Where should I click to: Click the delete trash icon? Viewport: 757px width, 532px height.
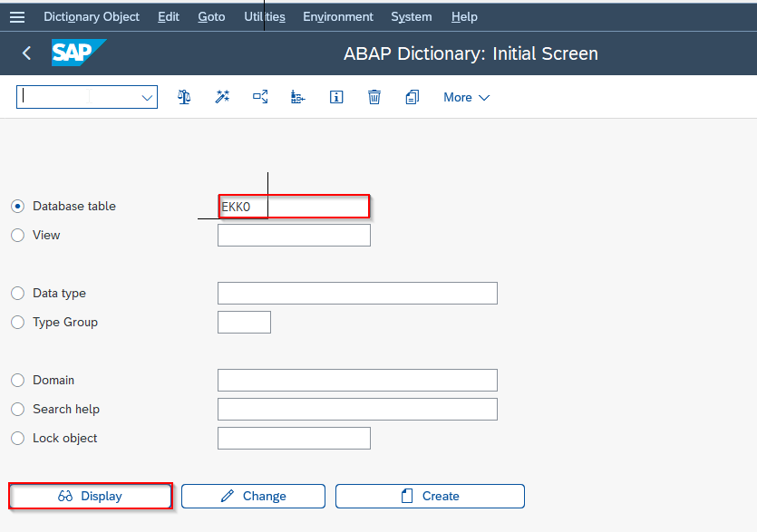pyautogui.click(x=374, y=97)
